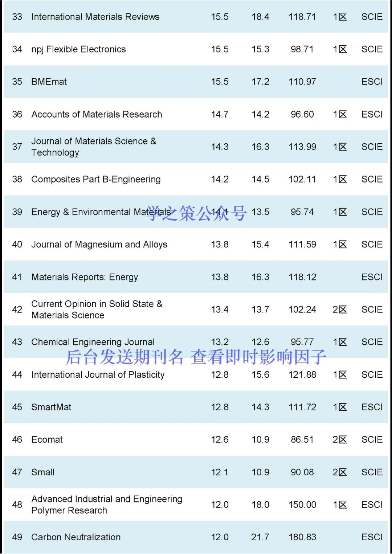Click the Journal of Magnesium and Alloys name
The image size is (392, 554).
(x=99, y=245)
